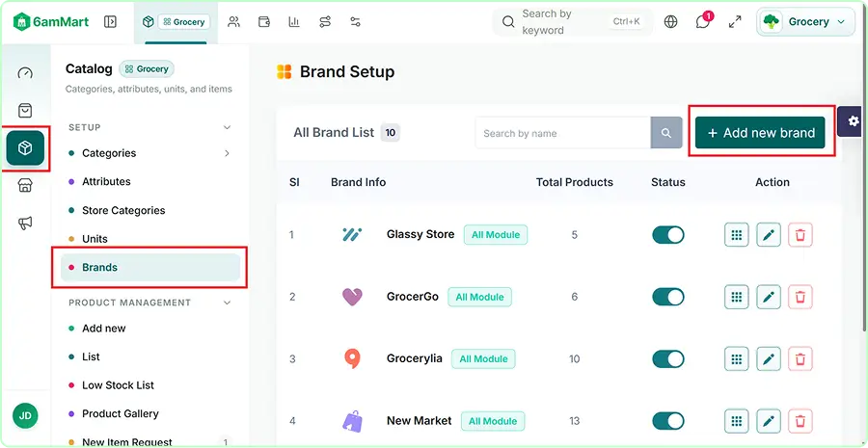Open Store Categories menu item
This screenshot has width=868, height=448.
(x=123, y=210)
